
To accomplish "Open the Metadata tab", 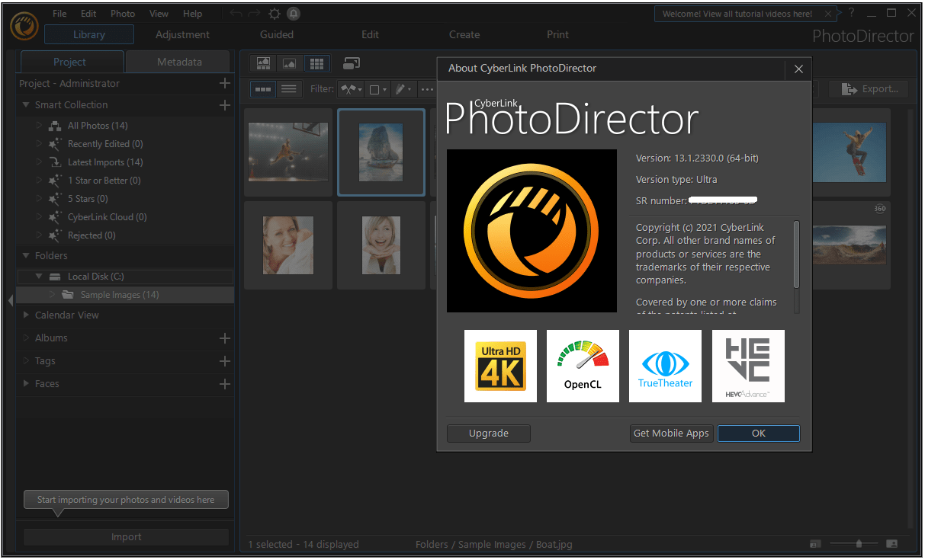I will click(x=179, y=62).
